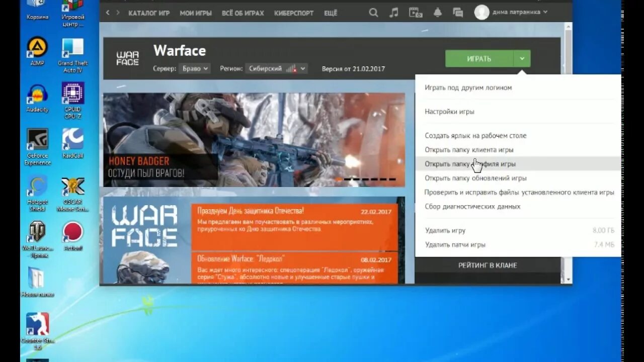Screen dimensions: 644x362
Task: Open the КАТАЛОГ ИГР tab
Action: (x=149, y=13)
